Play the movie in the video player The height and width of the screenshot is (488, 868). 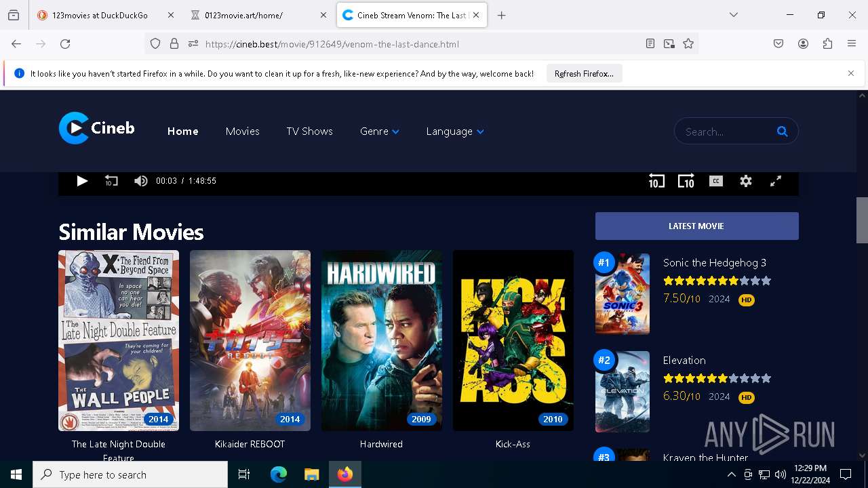click(x=82, y=181)
